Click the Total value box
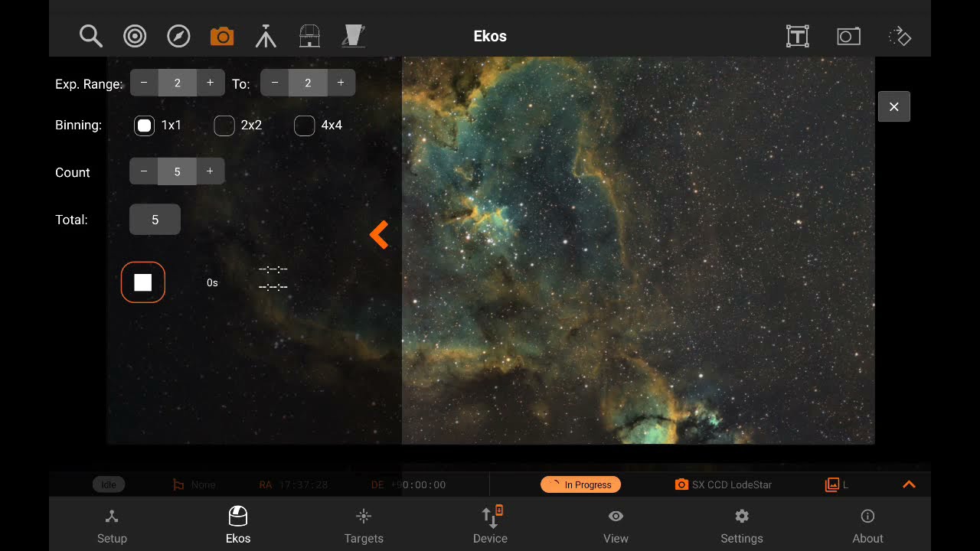 [155, 220]
